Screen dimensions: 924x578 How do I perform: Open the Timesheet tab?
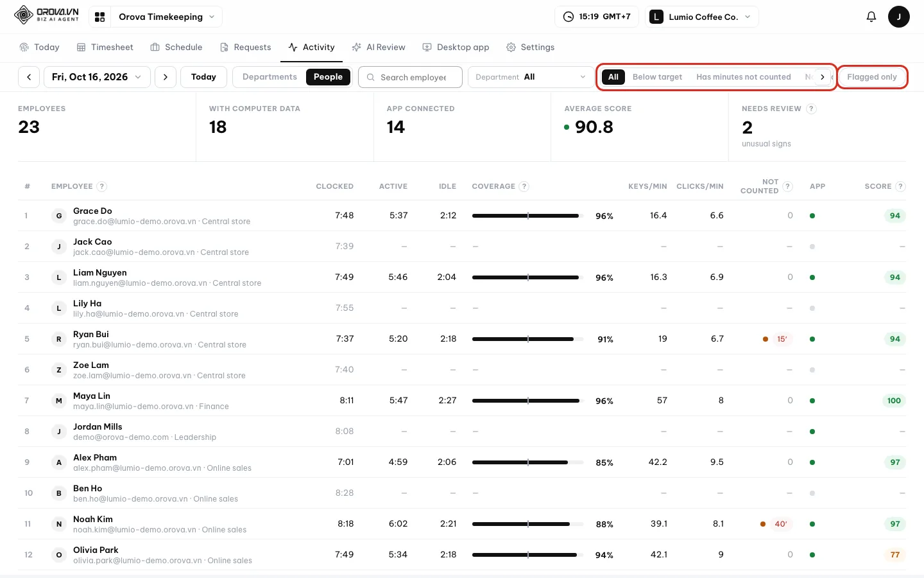coord(105,48)
